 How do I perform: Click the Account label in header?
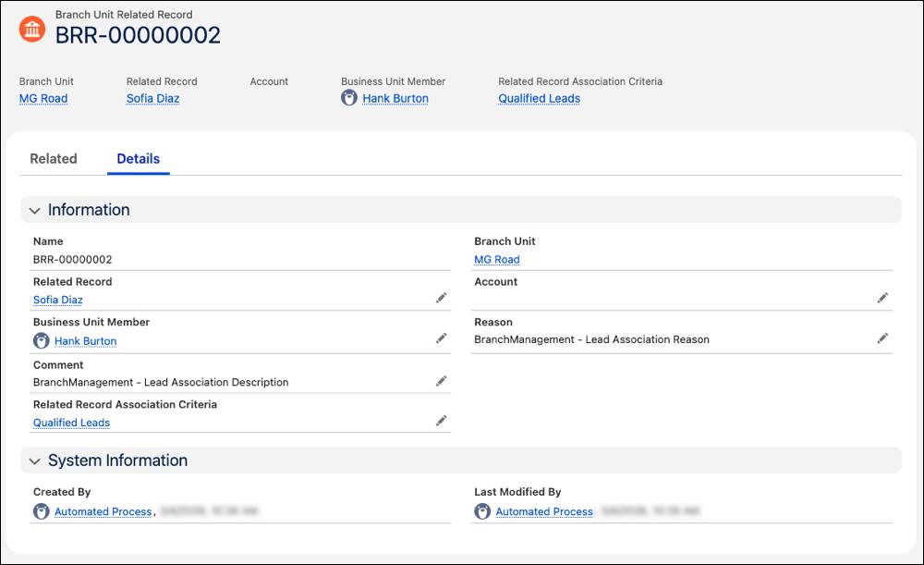point(269,81)
